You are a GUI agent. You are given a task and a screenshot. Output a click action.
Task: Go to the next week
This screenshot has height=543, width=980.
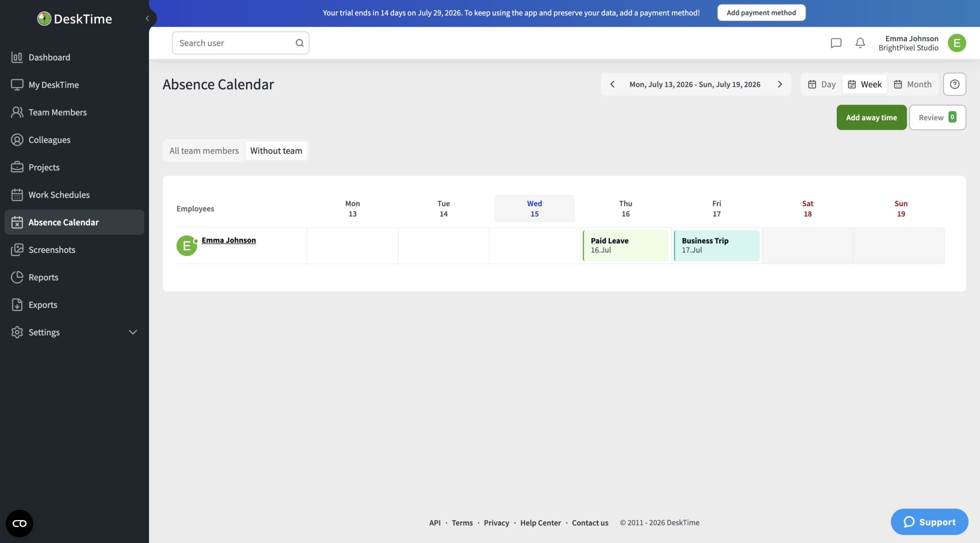(x=780, y=85)
